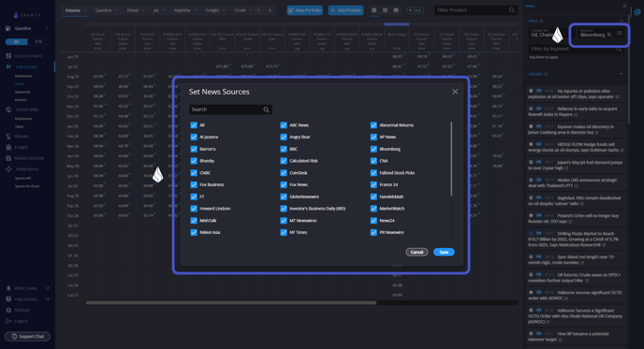Toggle the ABC News checkbox
644x349 pixels.
click(x=284, y=125)
